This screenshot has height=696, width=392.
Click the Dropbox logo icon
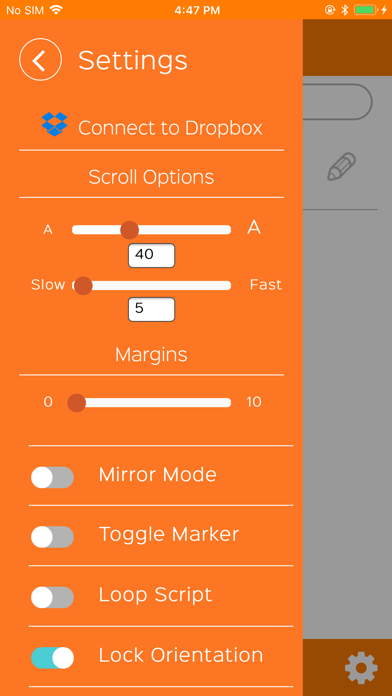click(55, 124)
